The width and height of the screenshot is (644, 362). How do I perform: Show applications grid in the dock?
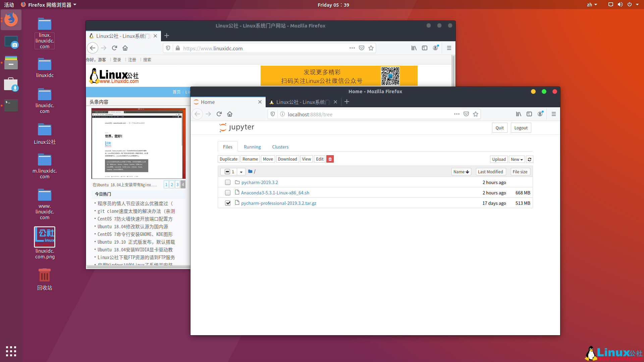(x=11, y=351)
